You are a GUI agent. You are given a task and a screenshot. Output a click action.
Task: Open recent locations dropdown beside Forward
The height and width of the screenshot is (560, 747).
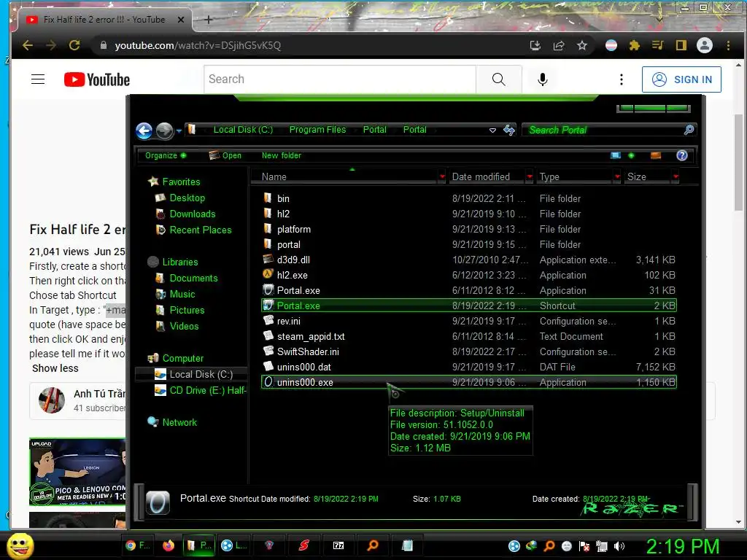179,131
